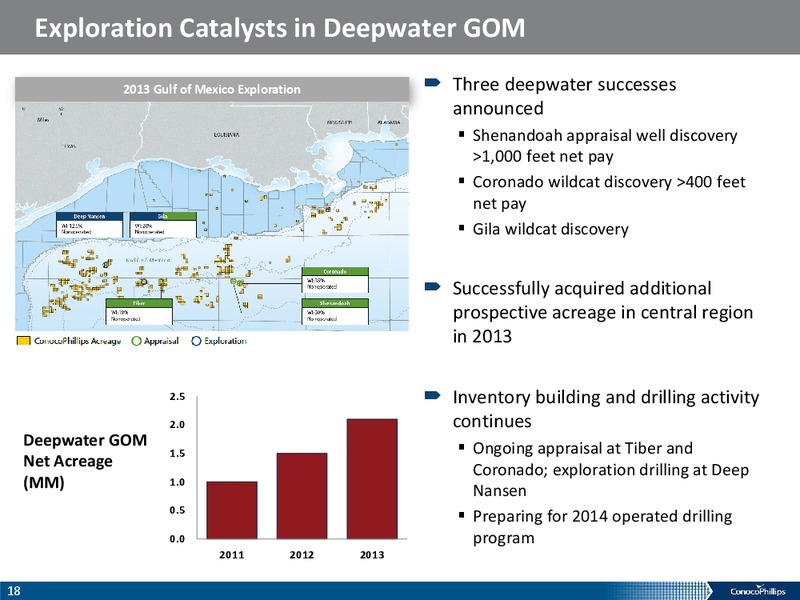800x600 pixels.
Task: Click the "Ongoing appraisal at Tiber and Coronado" bullet
Action: pos(611,469)
